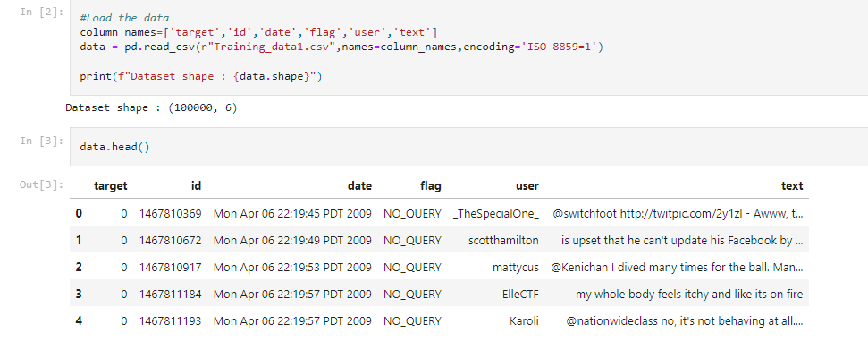The image size is (868, 350).
Task: Click the user cell 'scotthamilton'
Action: point(504,241)
